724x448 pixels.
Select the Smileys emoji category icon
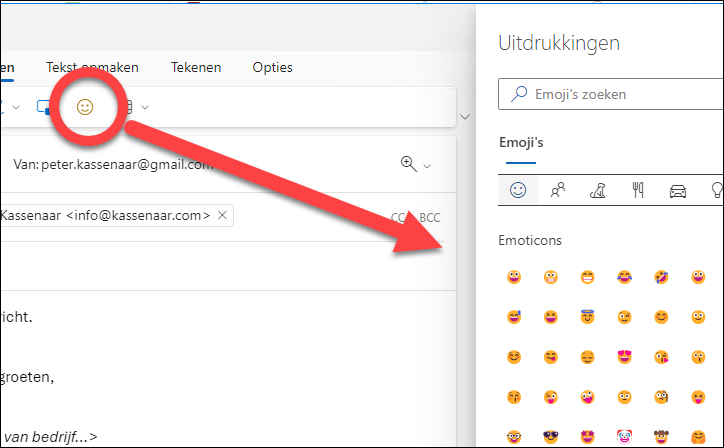[x=518, y=190]
